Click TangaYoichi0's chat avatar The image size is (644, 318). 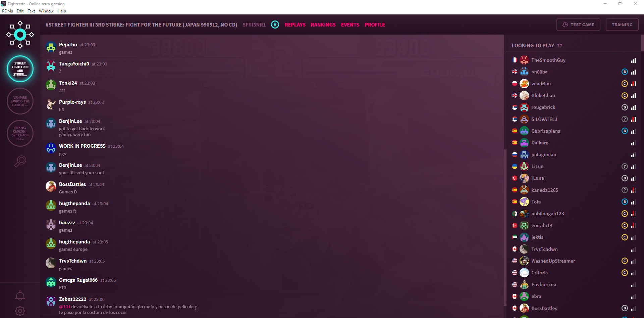pos(51,66)
